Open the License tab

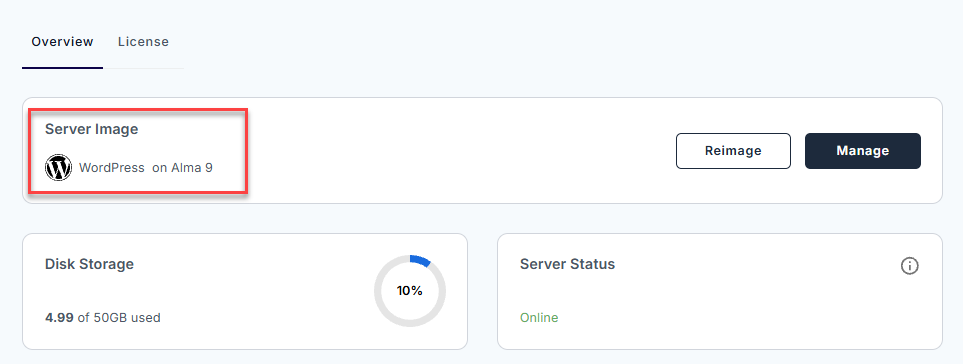[143, 42]
